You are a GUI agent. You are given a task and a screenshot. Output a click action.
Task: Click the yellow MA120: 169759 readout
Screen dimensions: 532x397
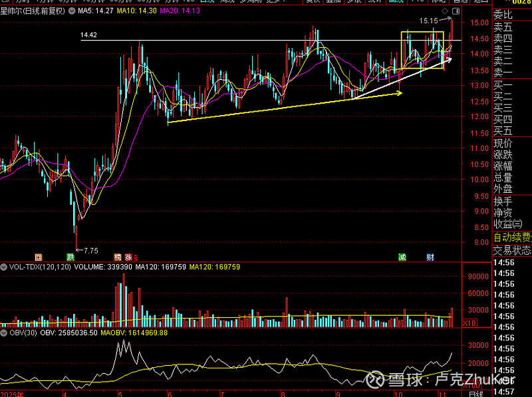(x=215, y=267)
